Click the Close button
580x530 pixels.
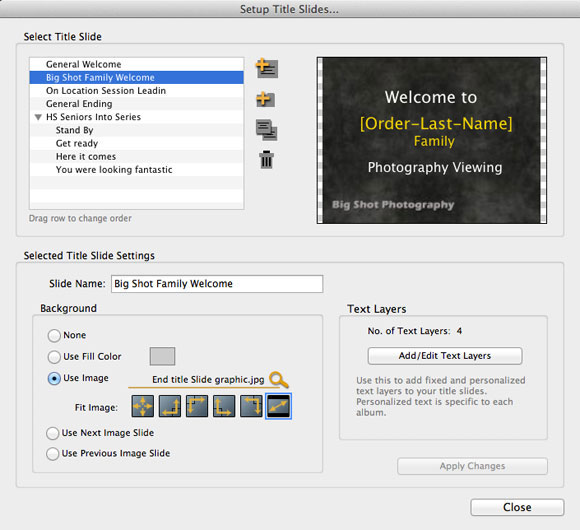[x=517, y=507]
